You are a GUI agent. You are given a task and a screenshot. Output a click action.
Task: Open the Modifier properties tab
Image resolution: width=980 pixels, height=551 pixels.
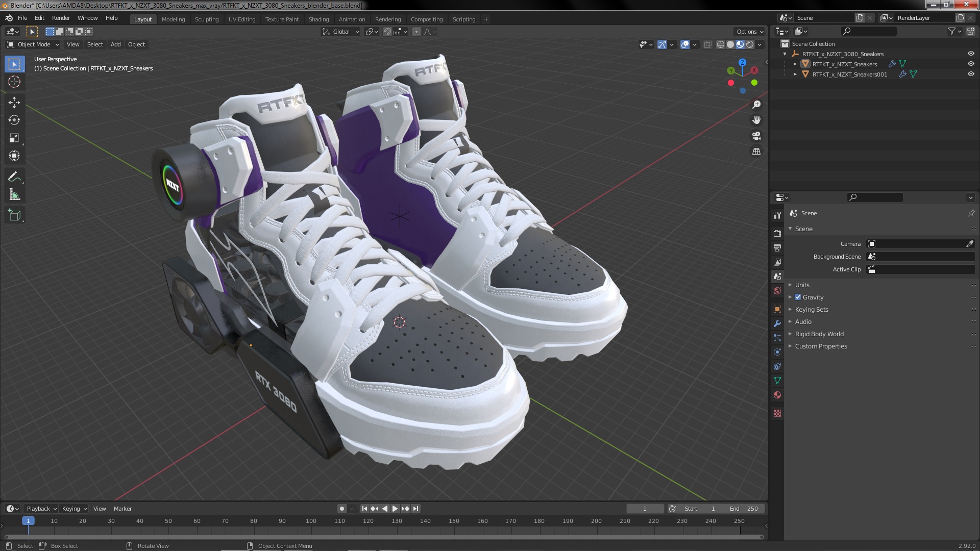[x=777, y=323]
